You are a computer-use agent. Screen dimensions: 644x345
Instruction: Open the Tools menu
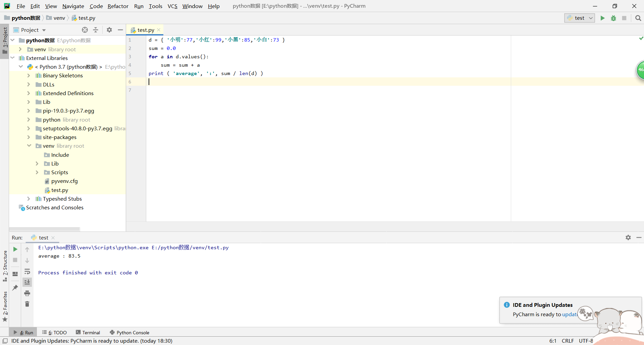coord(156,6)
